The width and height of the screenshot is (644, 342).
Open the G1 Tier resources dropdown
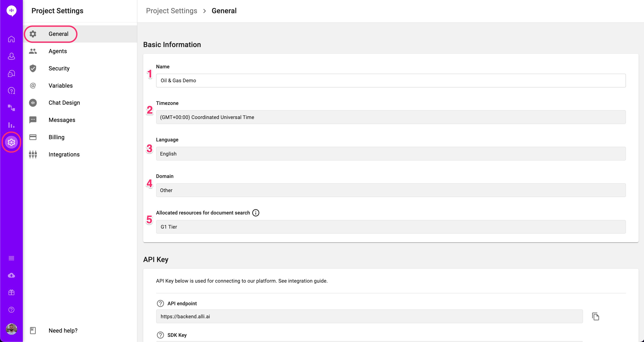tap(390, 227)
